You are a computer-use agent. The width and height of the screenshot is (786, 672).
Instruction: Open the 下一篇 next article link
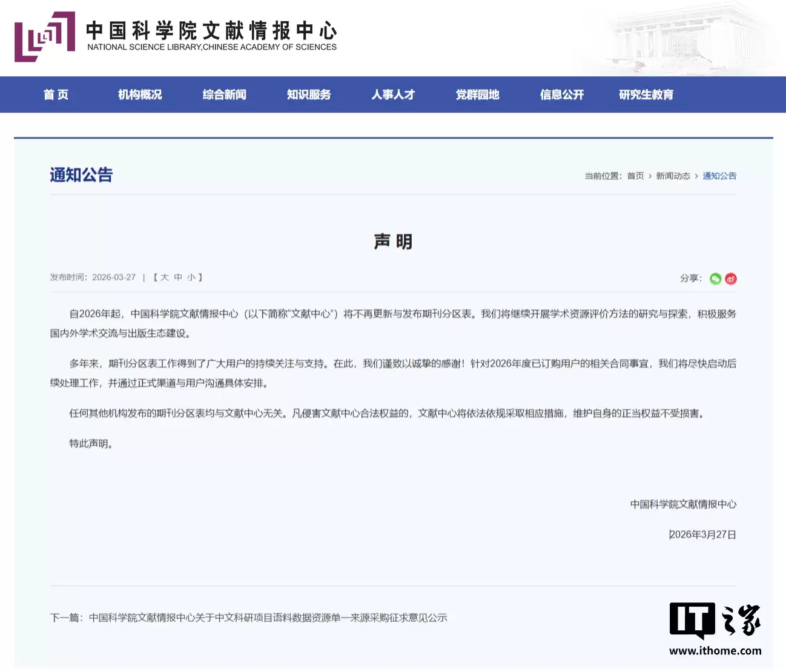[267, 618]
